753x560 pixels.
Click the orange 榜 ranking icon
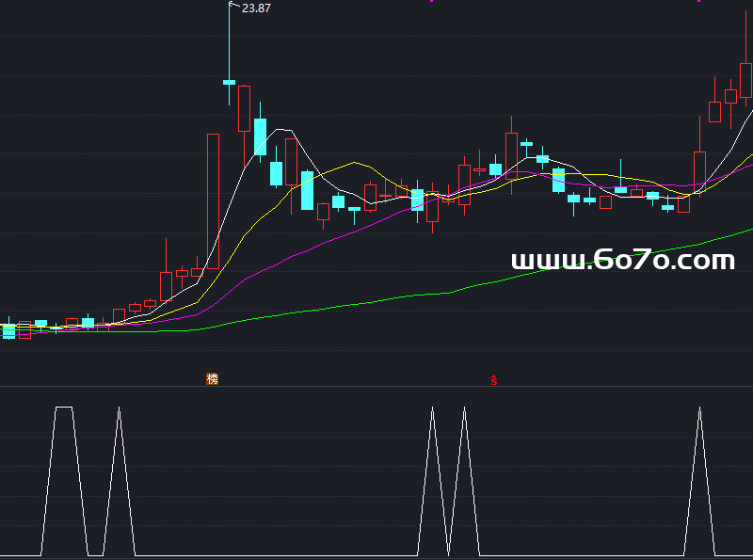click(x=212, y=378)
